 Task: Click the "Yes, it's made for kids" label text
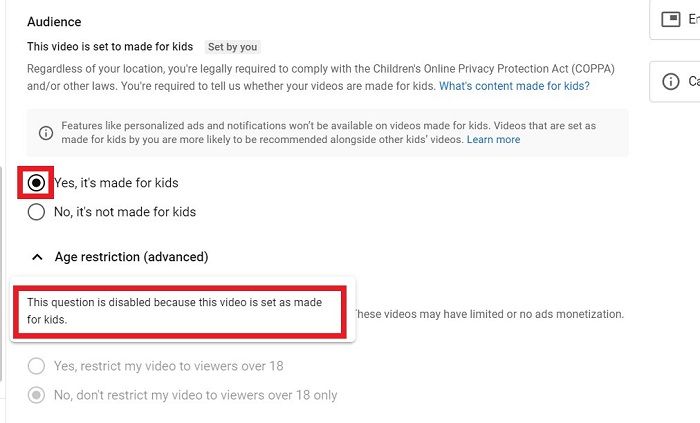(x=116, y=183)
